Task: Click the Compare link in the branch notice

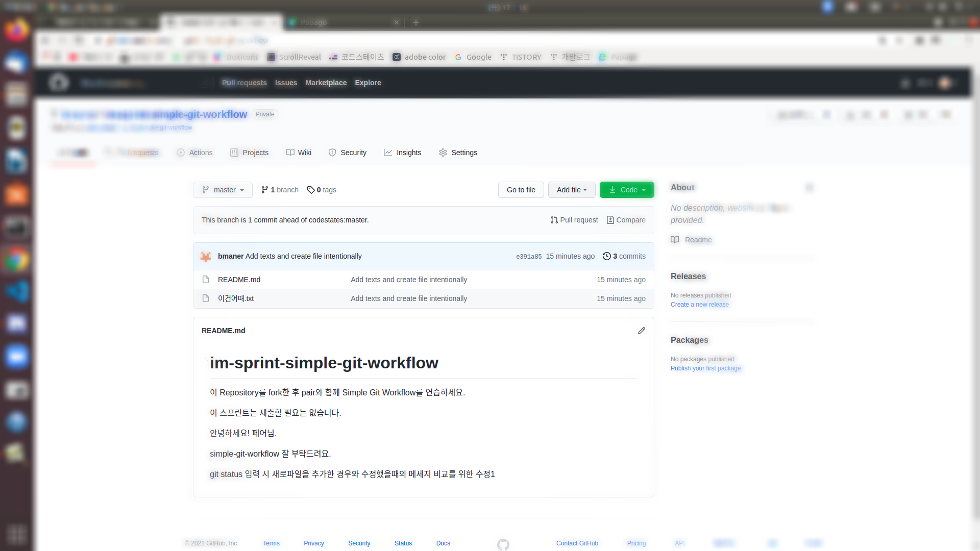Action: pyautogui.click(x=626, y=220)
